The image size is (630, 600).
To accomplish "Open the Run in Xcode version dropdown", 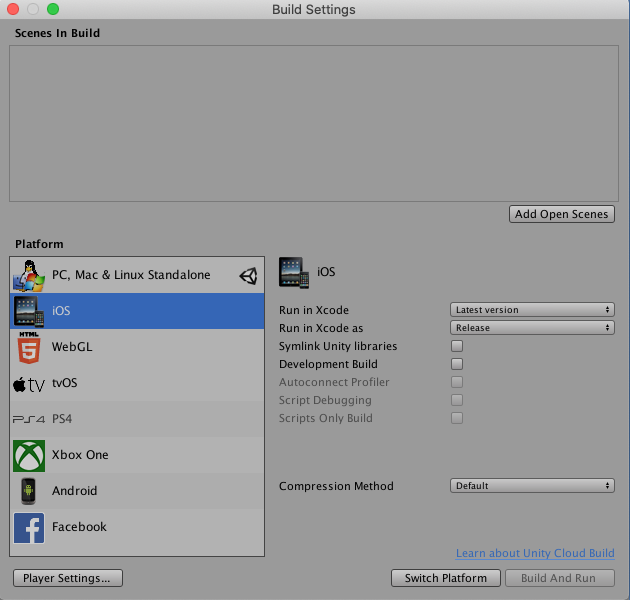I will pos(531,310).
